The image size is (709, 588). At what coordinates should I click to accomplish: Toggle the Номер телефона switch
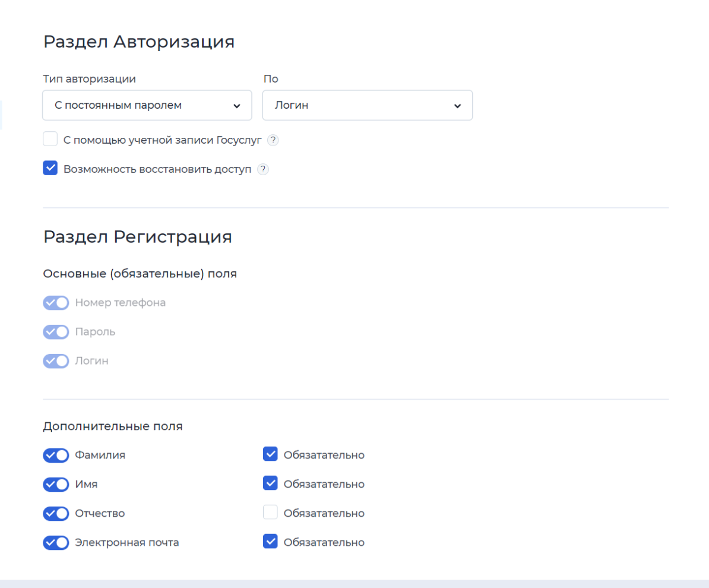[x=56, y=303]
